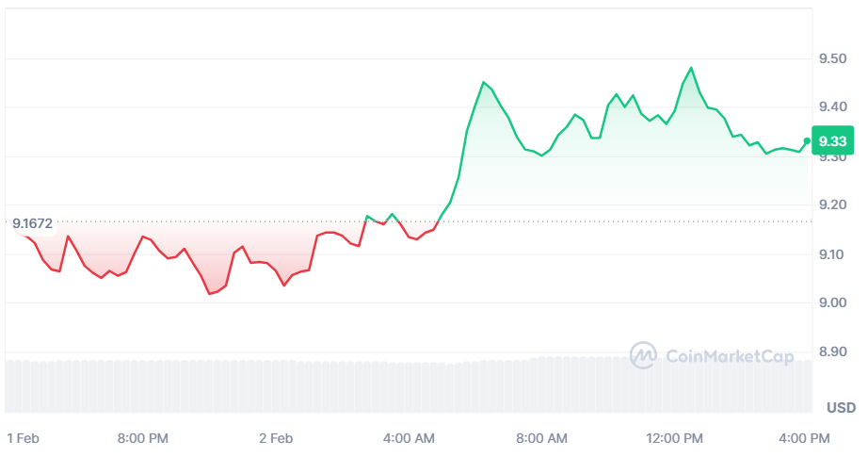Click the 9.1672 opening price label
This screenshot has width=868, height=457.
click(x=32, y=224)
